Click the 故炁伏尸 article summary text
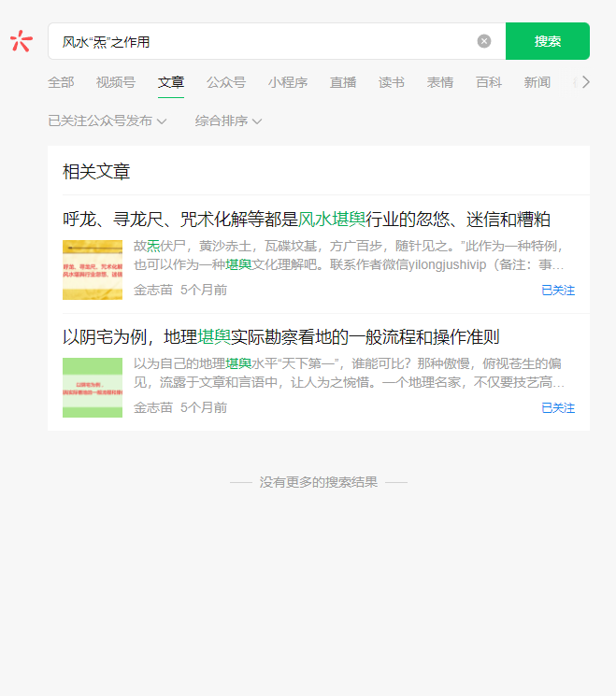The image size is (616, 696). click(349, 255)
